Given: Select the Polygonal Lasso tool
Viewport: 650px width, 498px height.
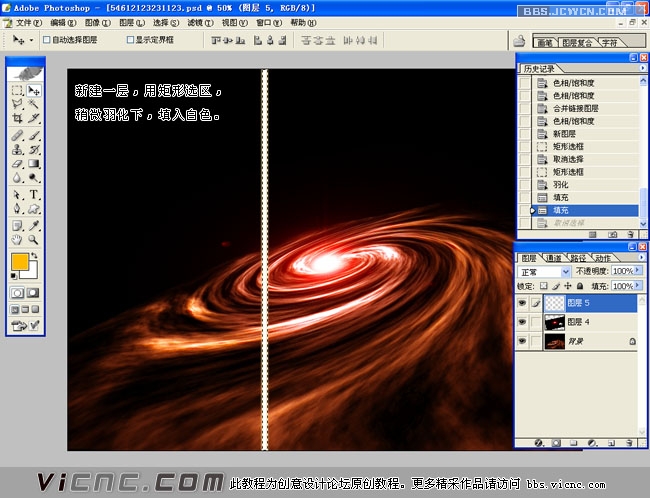Looking at the screenshot, I should [17, 104].
